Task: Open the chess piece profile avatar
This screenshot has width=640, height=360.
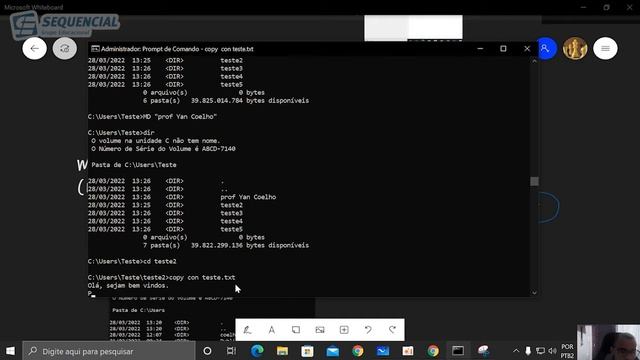Action: point(575,49)
